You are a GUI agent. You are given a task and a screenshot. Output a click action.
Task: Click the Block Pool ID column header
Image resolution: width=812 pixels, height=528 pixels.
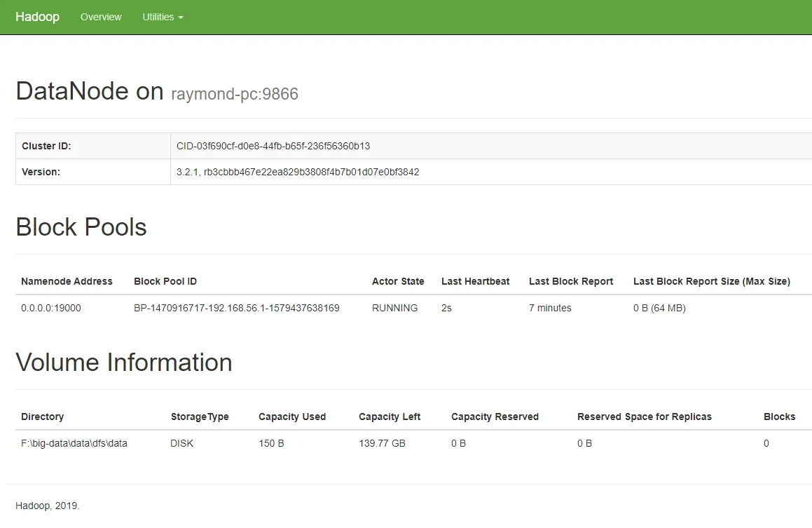click(x=165, y=281)
